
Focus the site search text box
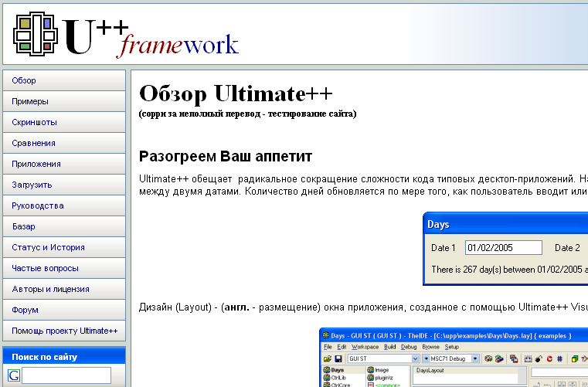66,375
